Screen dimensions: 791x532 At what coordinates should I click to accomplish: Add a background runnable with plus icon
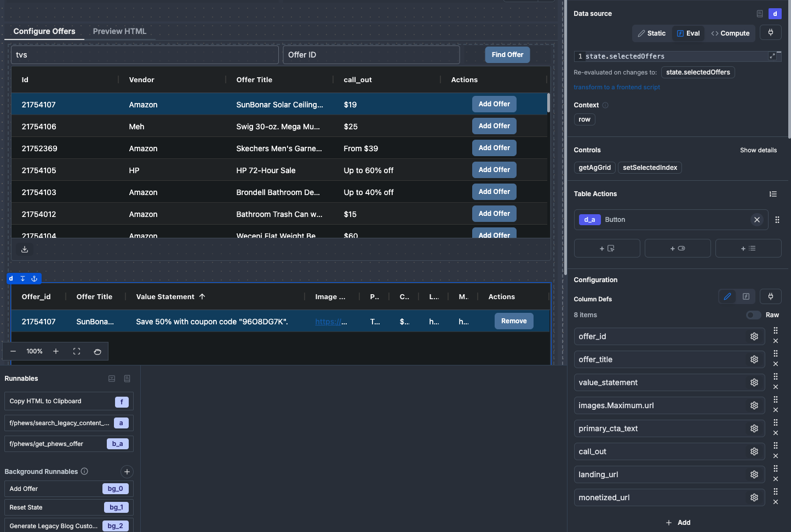click(127, 472)
